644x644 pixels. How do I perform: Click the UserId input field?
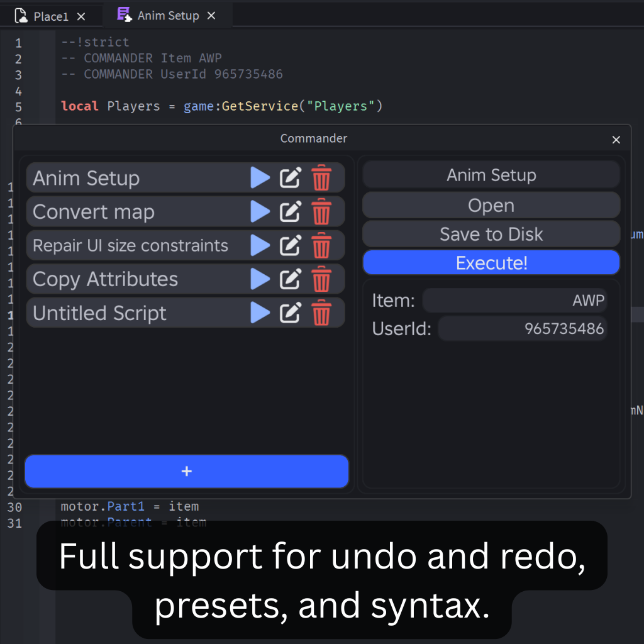[x=522, y=328]
